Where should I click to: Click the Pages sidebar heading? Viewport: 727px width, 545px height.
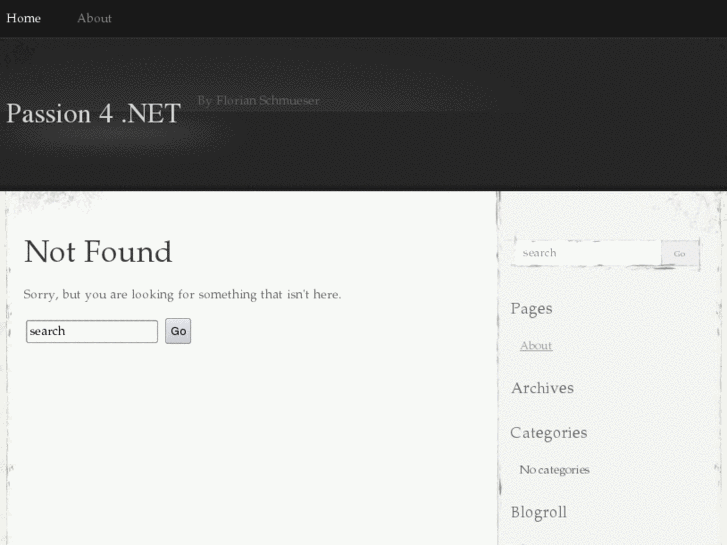click(x=531, y=309)
